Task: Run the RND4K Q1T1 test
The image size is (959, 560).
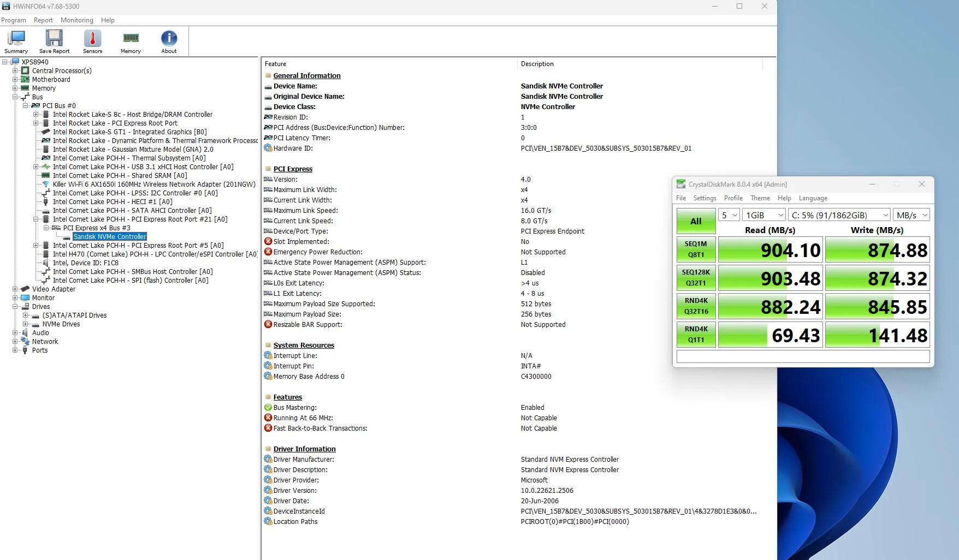Action: click(x=696, y=335)
